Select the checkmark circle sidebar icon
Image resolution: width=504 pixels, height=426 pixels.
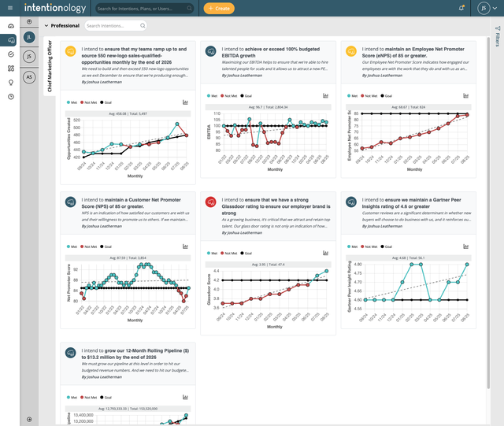pyautogui.click(x=10, y=54)
